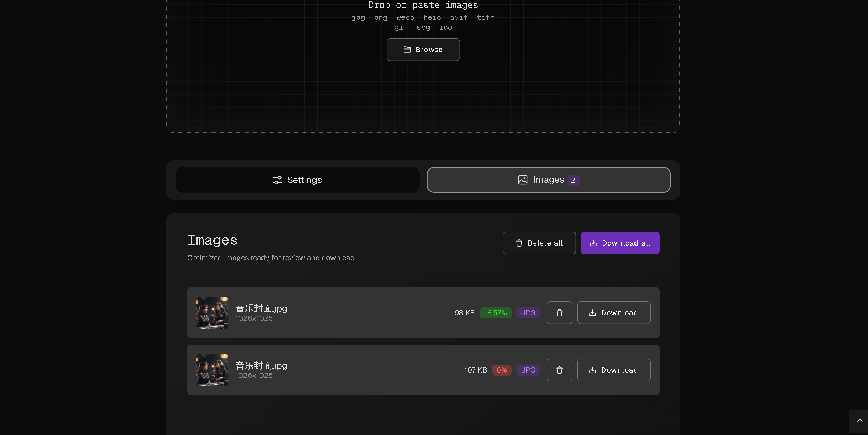Delete the 98 KB image with trash icon
Screen dimensions: 868x435
559,313
